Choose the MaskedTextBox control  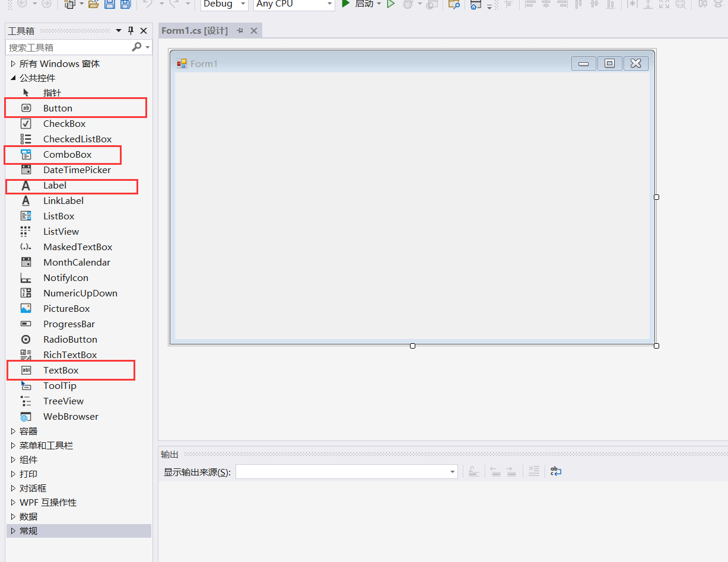coord(78,247)
